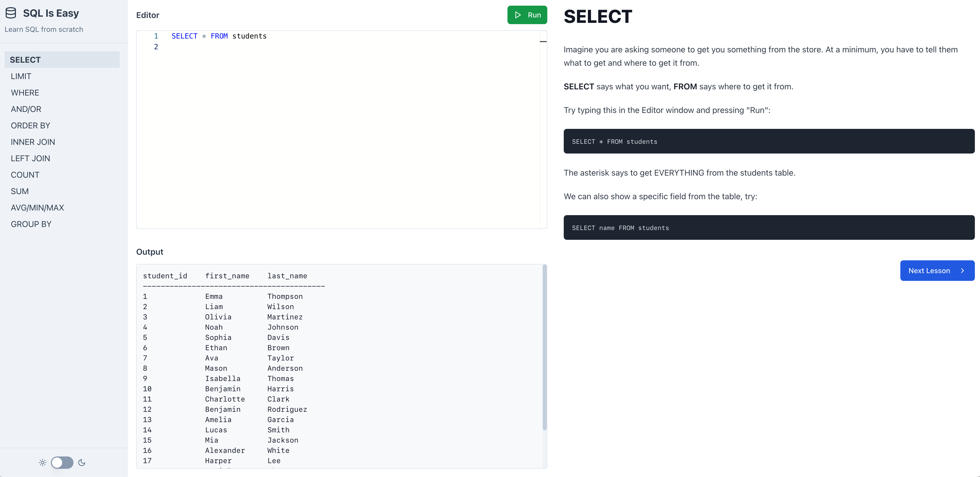The width and height of the screenshot is (980, 477).
Task: Open the WHERE lesson
Action: (x=25, y=92)
